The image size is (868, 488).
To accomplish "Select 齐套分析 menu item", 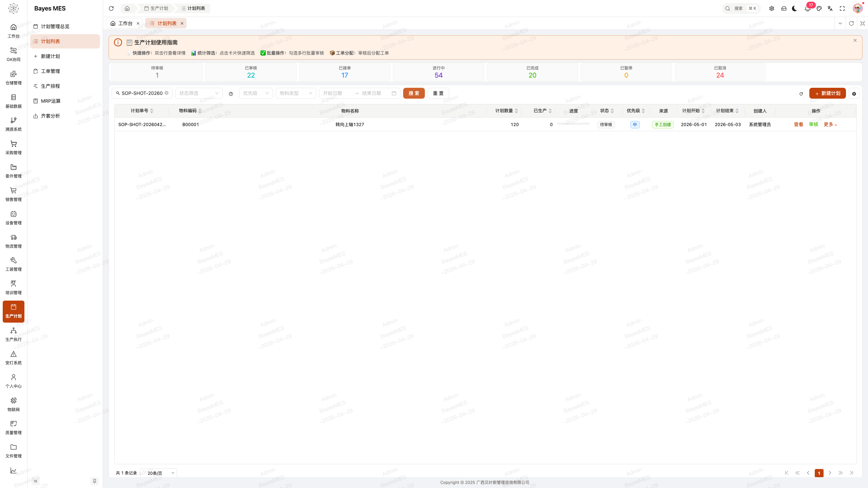I will tap(65, 116).
